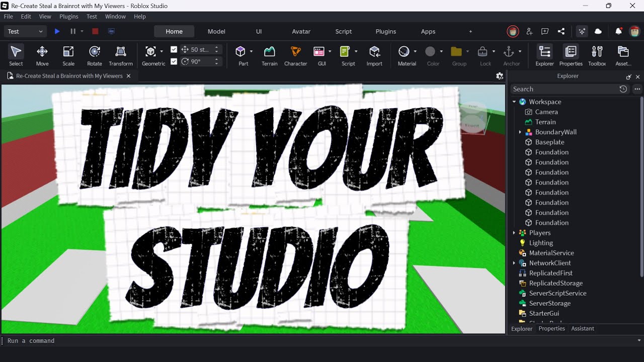The image size is (644, 362).
Task: Click the view orientation cube in viewport
Action: click(x=473, y=118)
